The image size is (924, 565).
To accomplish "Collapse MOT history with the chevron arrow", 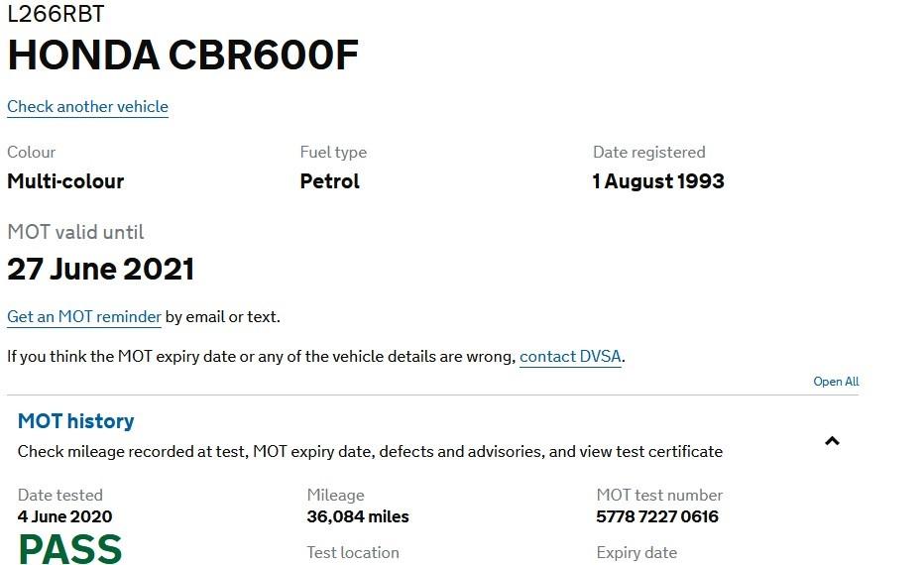I will tap(832, 441).
